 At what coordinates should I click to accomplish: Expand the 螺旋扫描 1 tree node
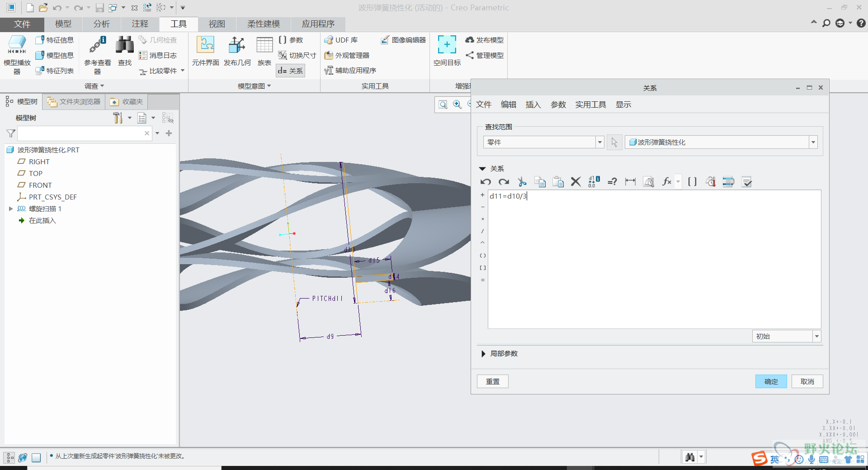click(11, 209)
